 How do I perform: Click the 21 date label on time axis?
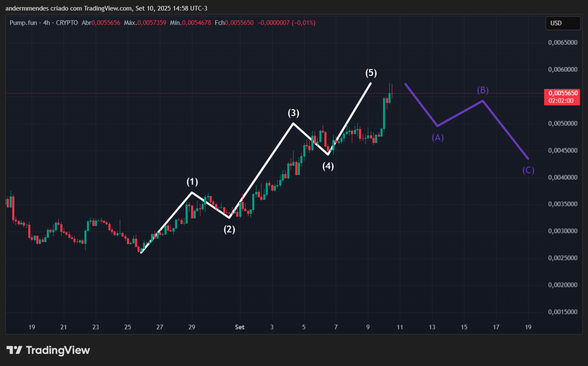(64, 327)
